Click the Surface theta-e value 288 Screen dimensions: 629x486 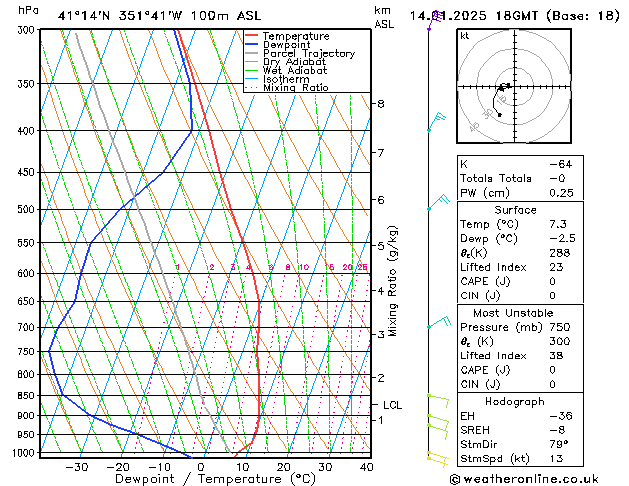(x=560, y=253)
